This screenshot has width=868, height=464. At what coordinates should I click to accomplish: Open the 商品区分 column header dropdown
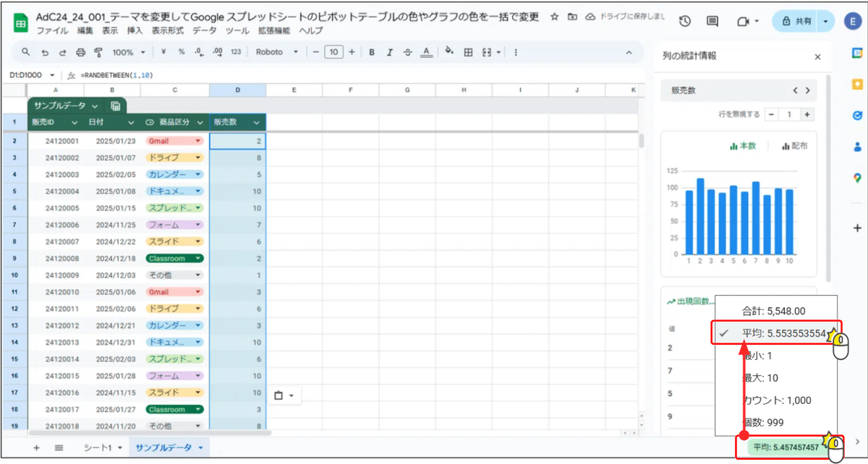click(x=200, y=122)
